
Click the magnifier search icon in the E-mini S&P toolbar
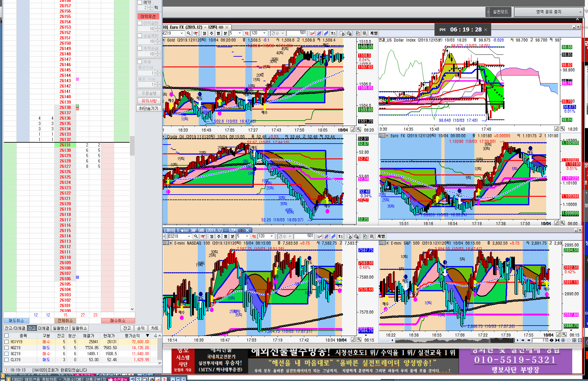click(196, 236)
